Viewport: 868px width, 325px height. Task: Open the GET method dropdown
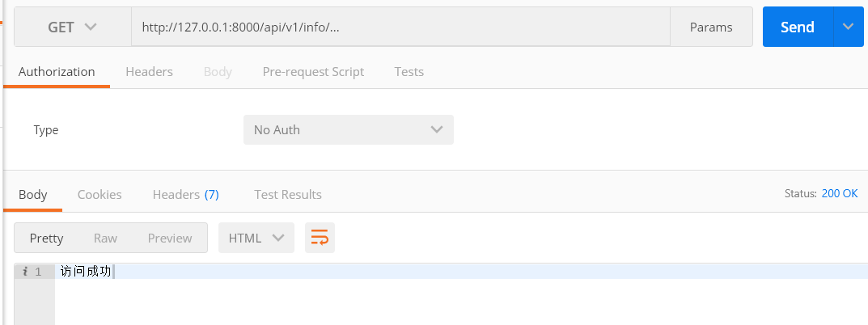72,27
